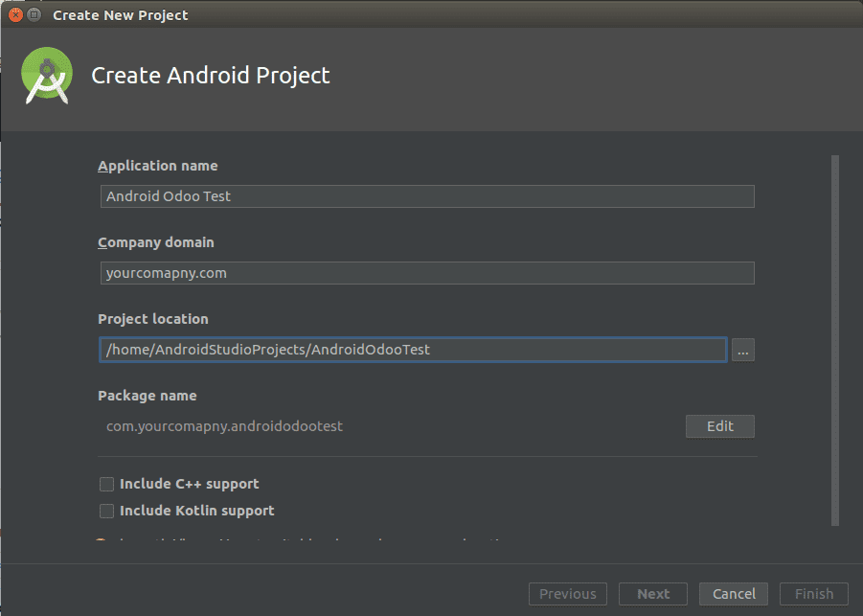Screen dimensions: 863x616
Task: Click the Project location label
Action: (x=153, y=319)
